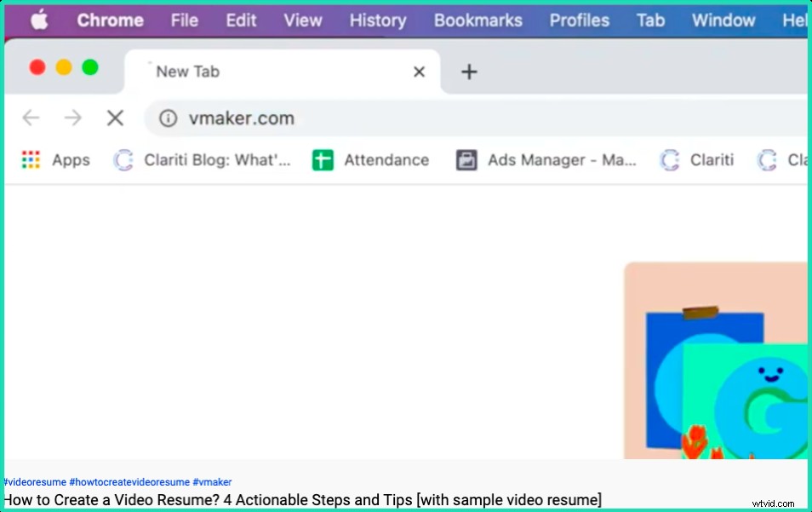Open the Apps bookmark label

[x=71, y=160]
